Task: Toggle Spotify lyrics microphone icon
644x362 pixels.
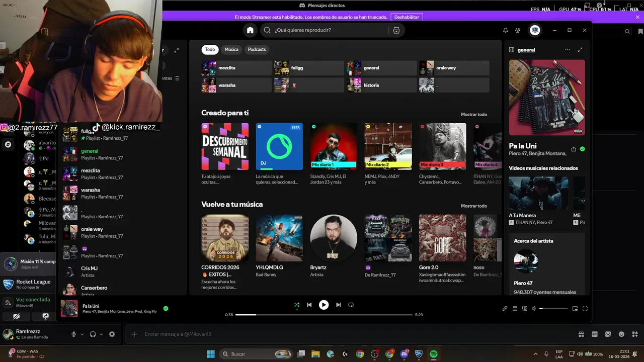Action: tap(505, 309)
